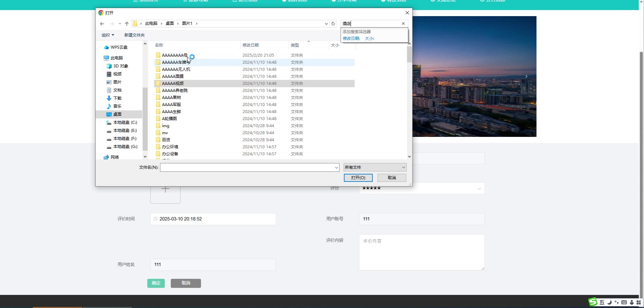The height and width of the screenshot is (308, 644).
Task: Select the AAAAAA无人机 folder icon
Action: tap(158, 69)
